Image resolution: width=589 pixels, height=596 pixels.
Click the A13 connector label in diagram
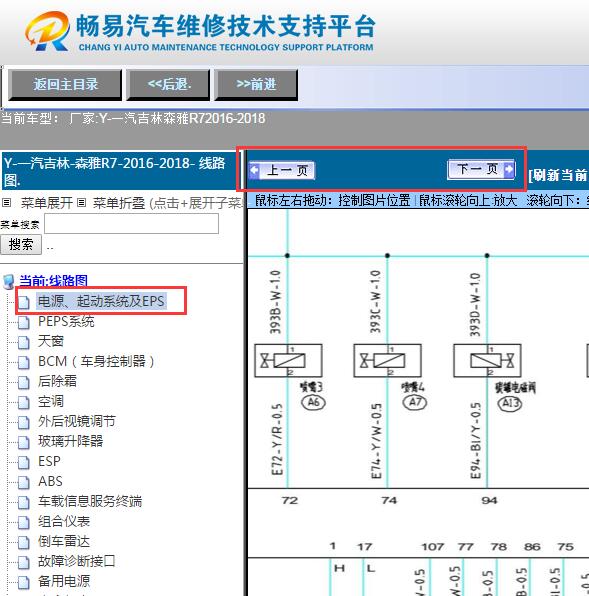tap(510, 403)
